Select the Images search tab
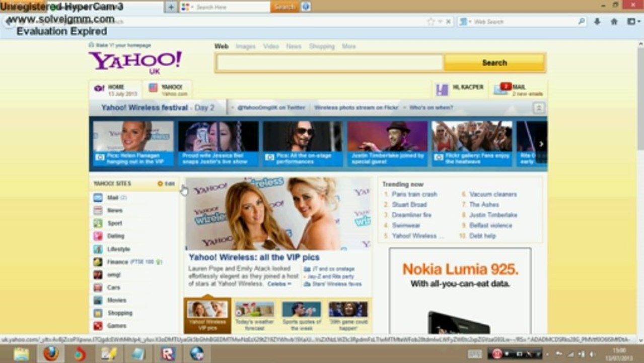Viewport: 644px width, 363px height. (x=246, y=46)
